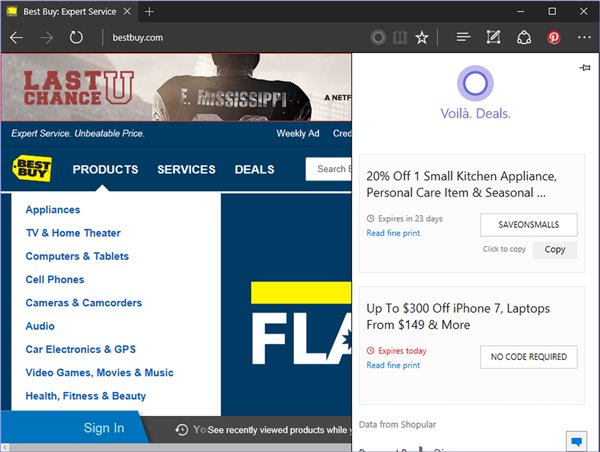600x452 pixels.
Task: Select Cell Phones category
Action: [x=55, y=279]
